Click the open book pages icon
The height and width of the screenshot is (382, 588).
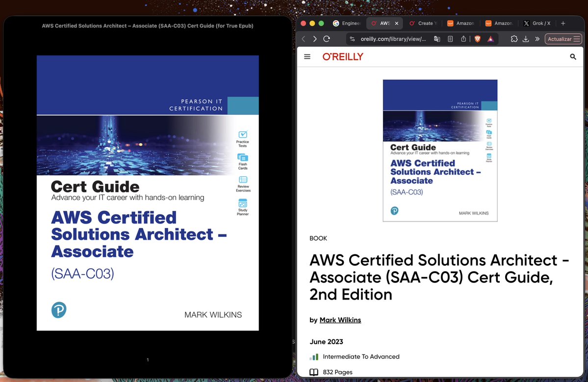pyautogui.click(x=314, y=372)
